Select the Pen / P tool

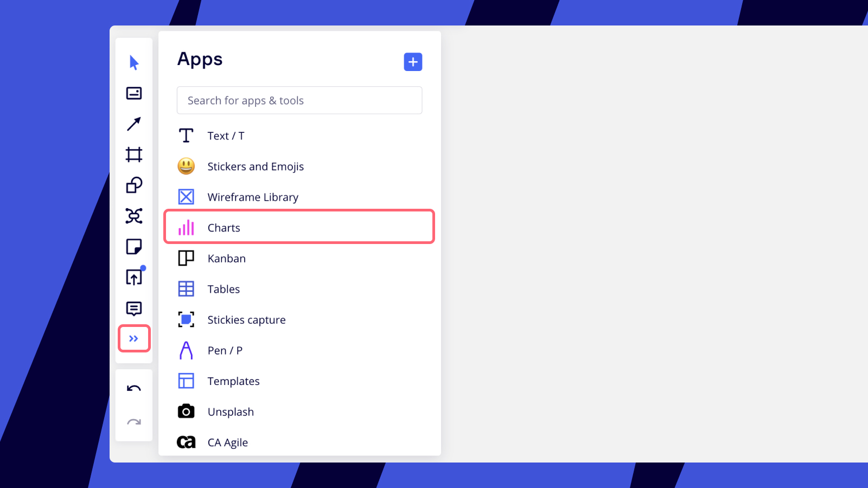(x=299, y=350)
